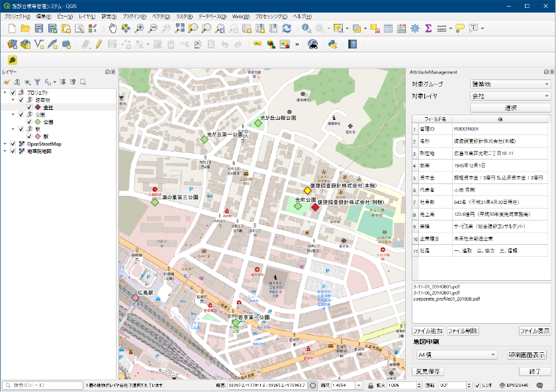Viewport: 556px width, 392px height.
Task: Expand all layer tree groups
Action: (x=63, y=82)
